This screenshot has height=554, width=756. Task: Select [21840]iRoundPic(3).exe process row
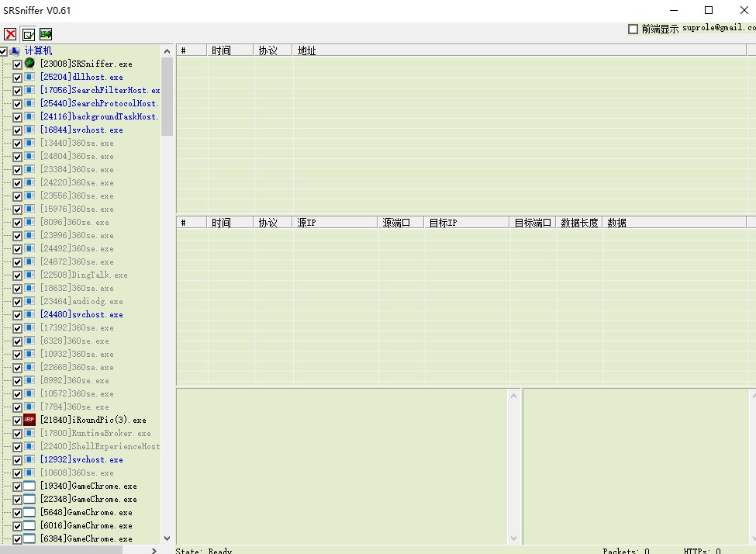[x=92, y=421]
